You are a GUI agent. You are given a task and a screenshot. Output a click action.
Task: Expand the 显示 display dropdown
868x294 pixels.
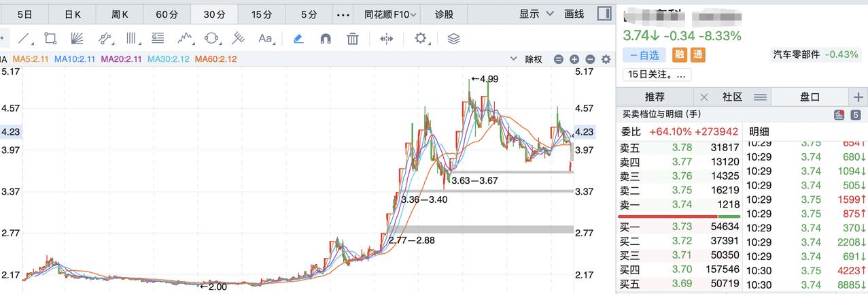(x=536, y=14)
